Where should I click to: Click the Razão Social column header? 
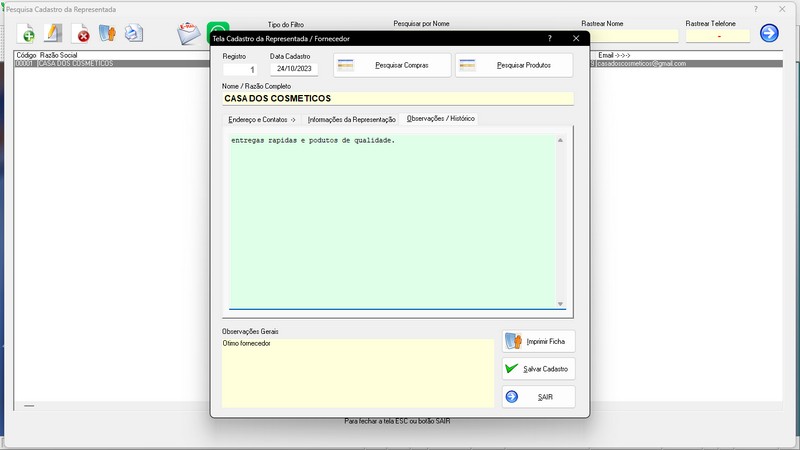59,55
